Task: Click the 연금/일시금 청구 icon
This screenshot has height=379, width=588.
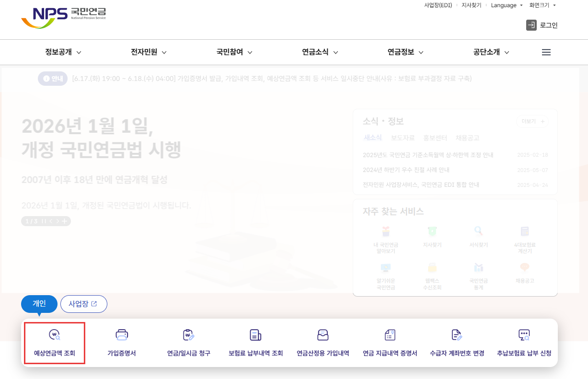Action: (x=188, y=342)
